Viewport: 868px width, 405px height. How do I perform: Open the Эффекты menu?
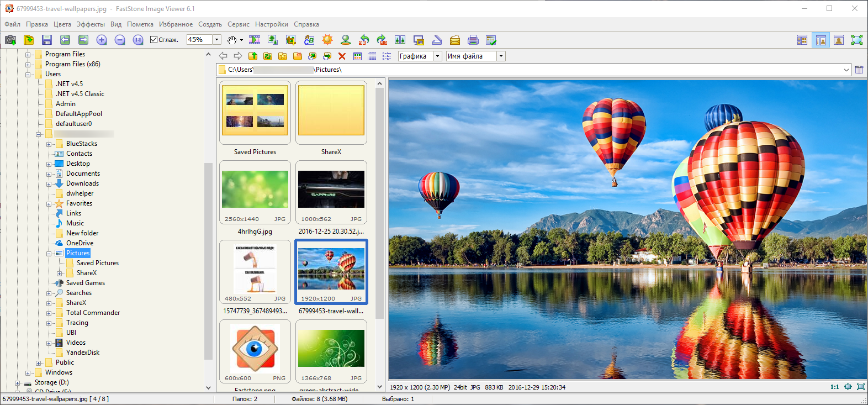(91, 24)
